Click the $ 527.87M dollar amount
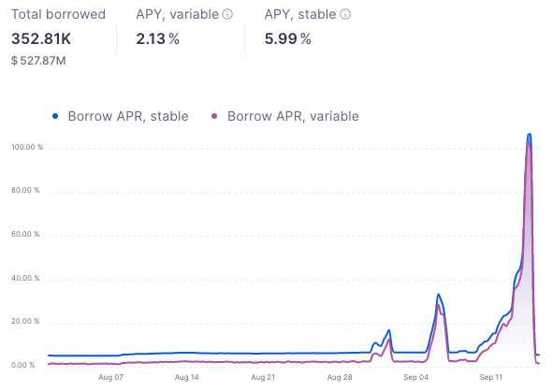Image resolution: width=553 pixels, height=392 pixels. (38, 61)
